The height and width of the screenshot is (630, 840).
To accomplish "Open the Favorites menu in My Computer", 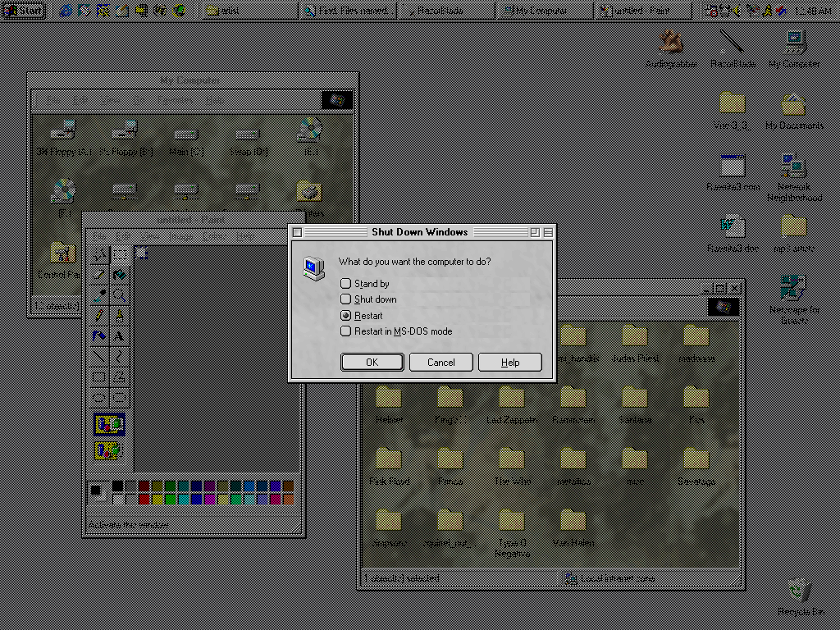I will point(176,100).
